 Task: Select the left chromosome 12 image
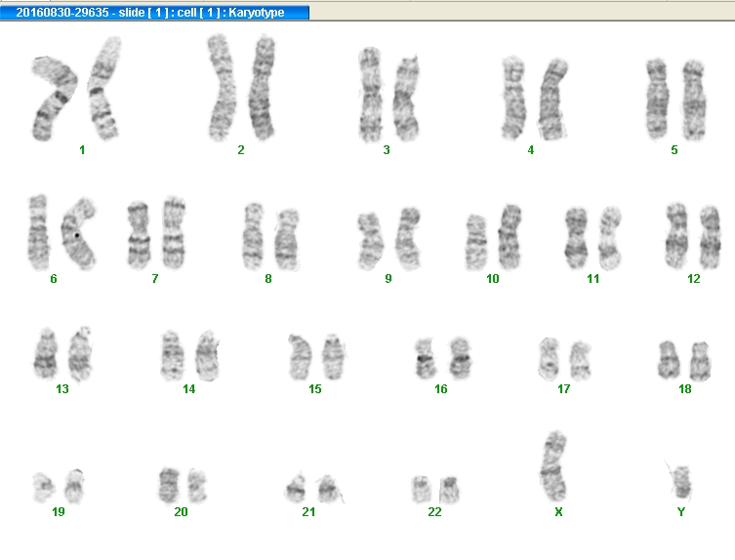pyautogui.click(x=676, y=236)
